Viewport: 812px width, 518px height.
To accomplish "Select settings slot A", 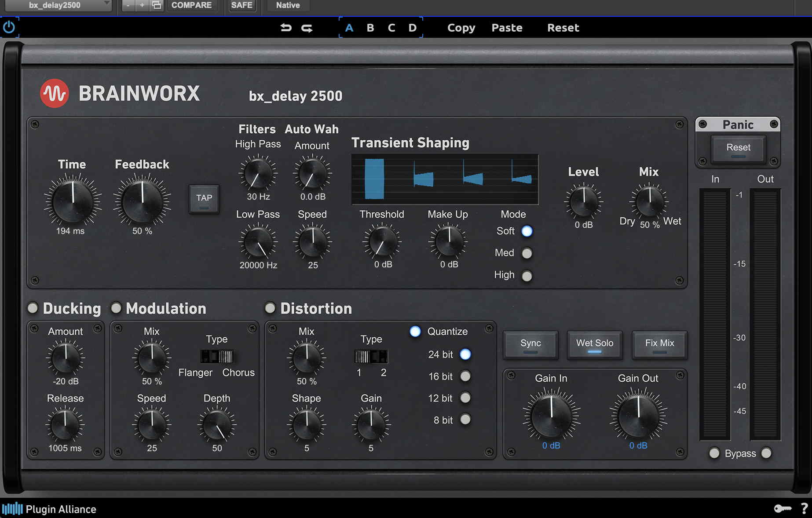I will (349, 28).
